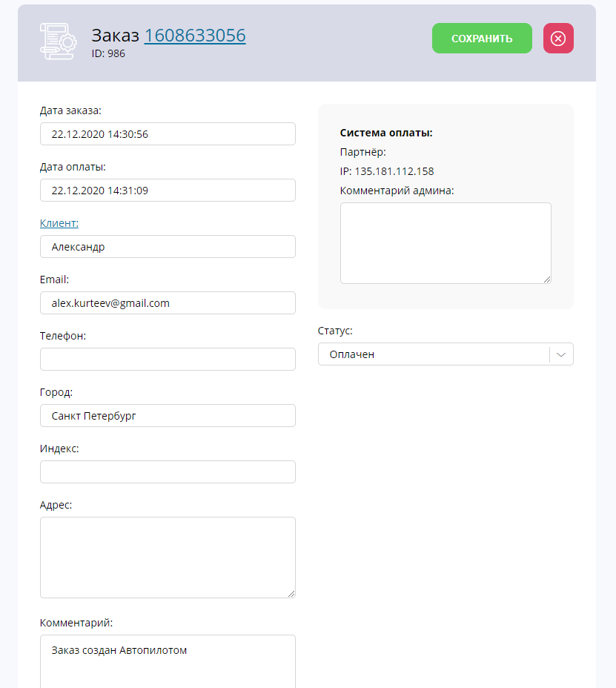Click the Комментарий text area with Автопилотом text
Viewport: 616px width, 688px height.
[x=168, y=661]
